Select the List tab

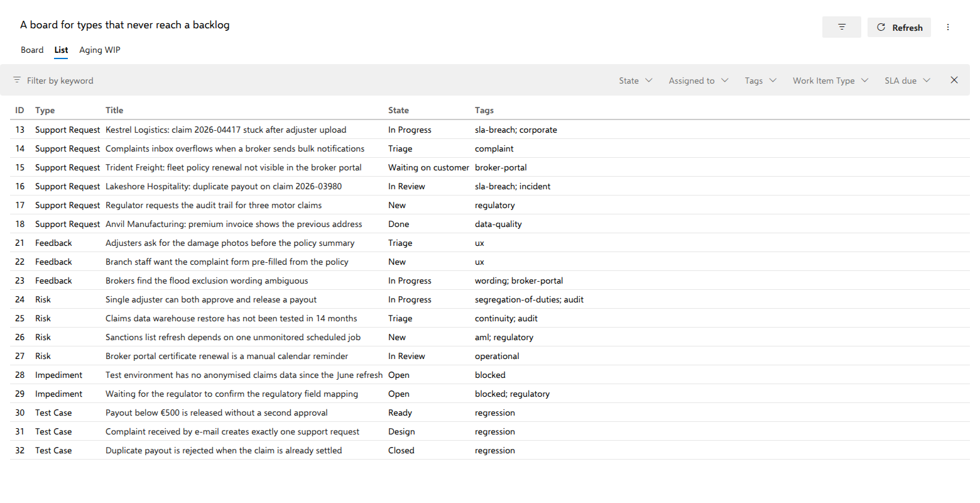coord(61,50)
